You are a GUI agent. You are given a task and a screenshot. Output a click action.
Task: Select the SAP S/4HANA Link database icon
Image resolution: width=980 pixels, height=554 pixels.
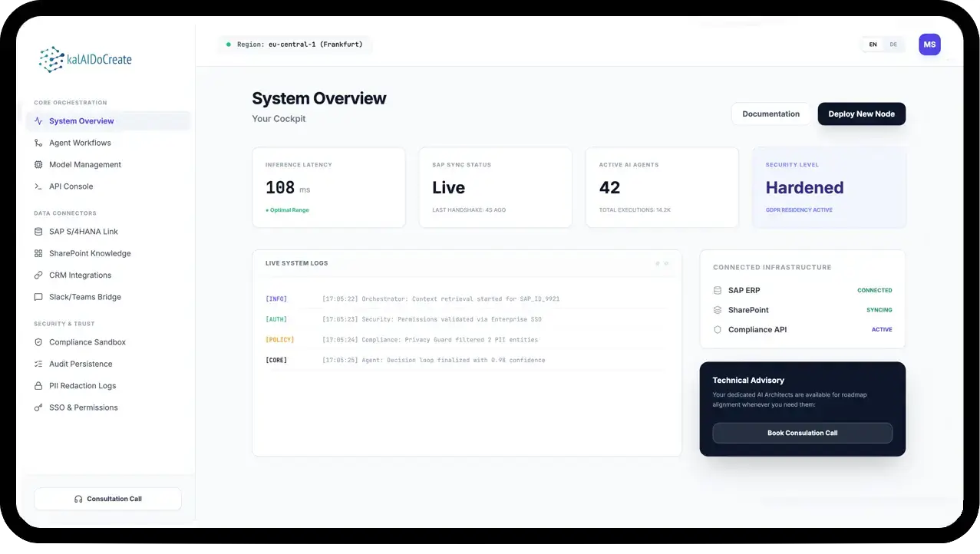point(38,231)
